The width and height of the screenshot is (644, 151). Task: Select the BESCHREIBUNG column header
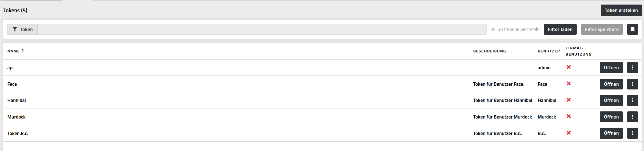pyautogui.click(x=489, y=51)
